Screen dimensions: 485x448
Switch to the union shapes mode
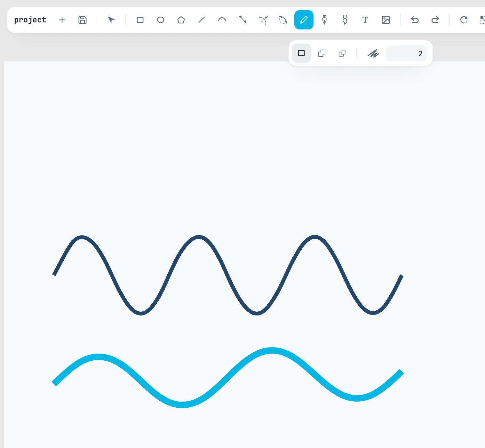[x=322, y=53]
